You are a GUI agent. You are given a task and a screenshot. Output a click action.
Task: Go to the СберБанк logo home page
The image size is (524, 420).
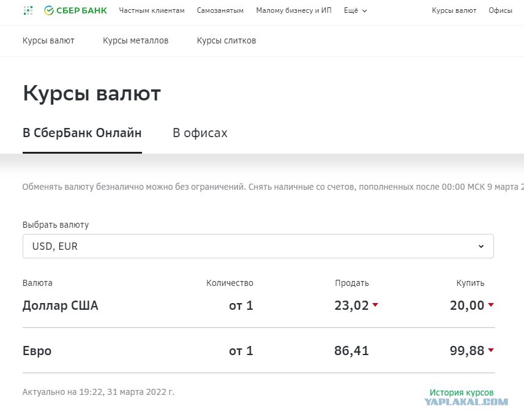pyautogui.click(x=75, y=10)
